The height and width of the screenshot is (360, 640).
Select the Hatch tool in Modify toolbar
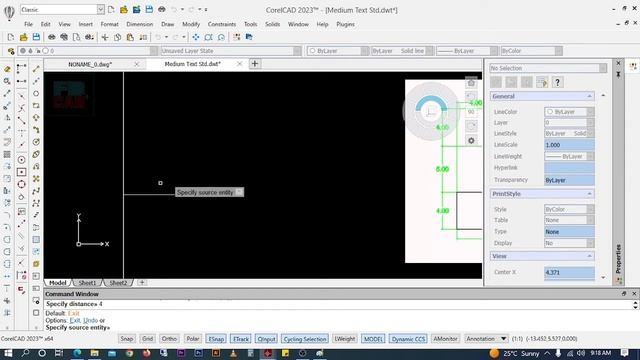coord(7,154)
